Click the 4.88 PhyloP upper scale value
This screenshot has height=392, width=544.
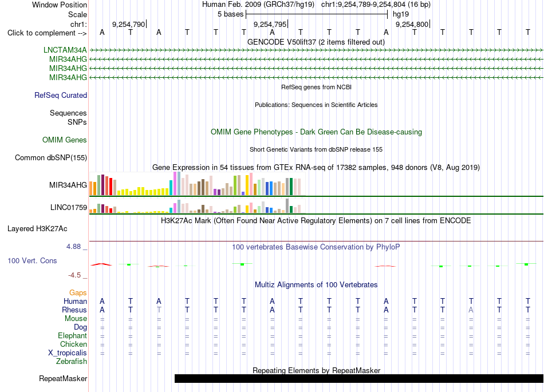tap(73, 247)
